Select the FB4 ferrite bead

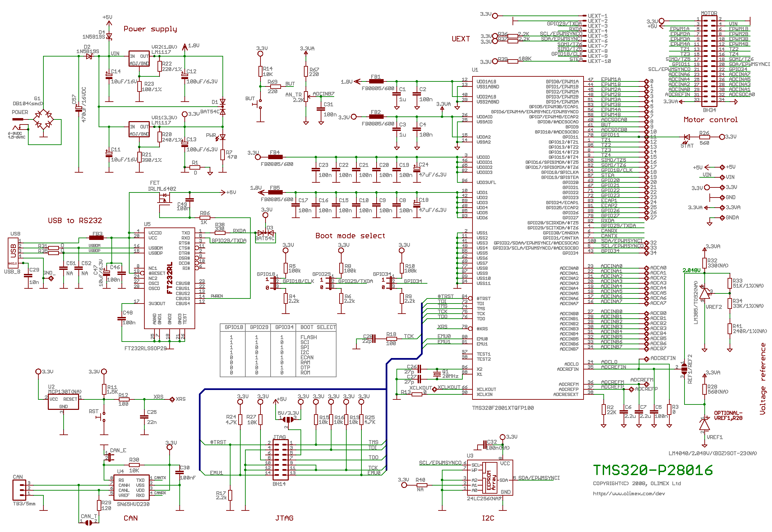point(275,157)
